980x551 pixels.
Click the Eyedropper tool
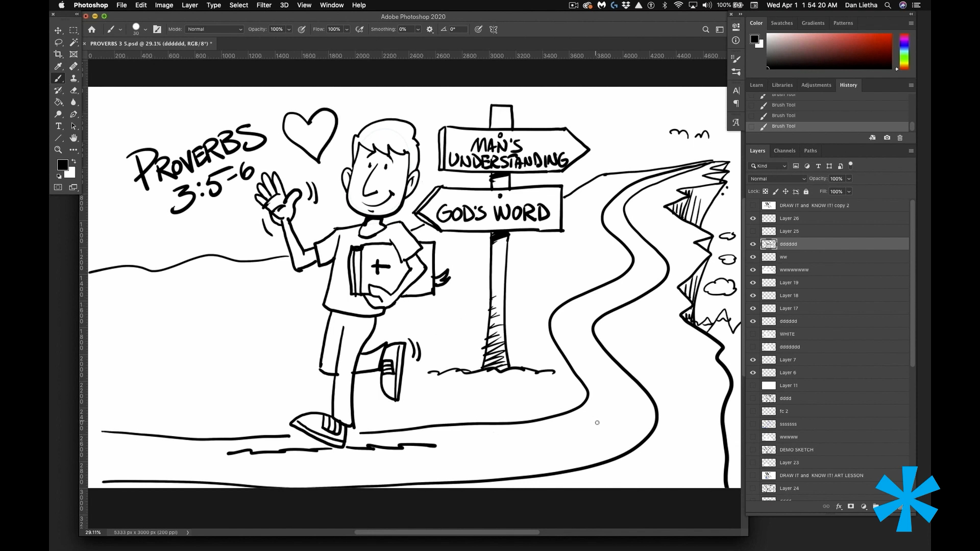[58, 66]
